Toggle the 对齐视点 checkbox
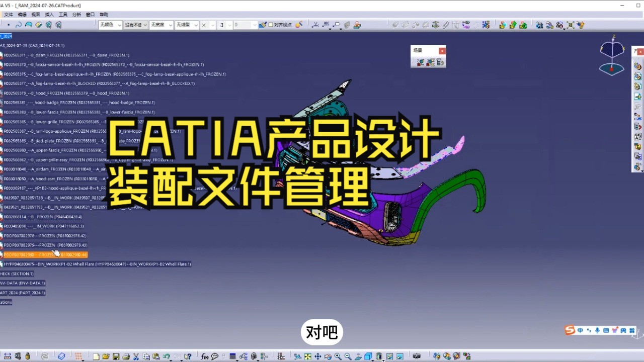Viewport: 644px width, 362px height. [271, 25]
